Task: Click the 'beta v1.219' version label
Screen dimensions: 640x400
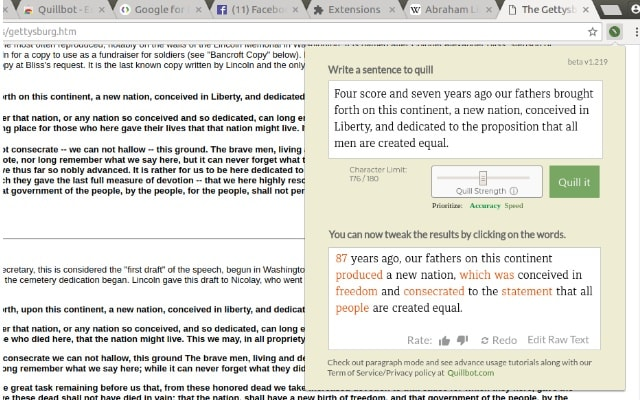Action: pyautogui.click(x=587, y=62)
